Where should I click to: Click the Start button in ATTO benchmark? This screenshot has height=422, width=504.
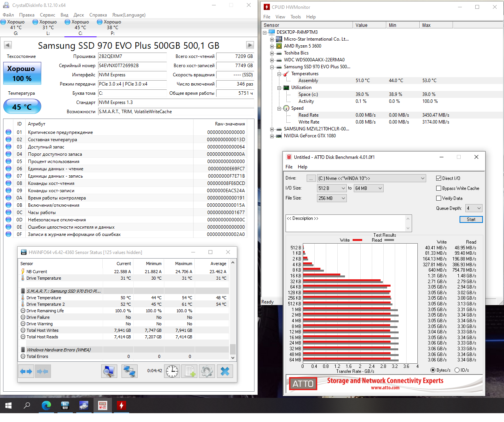click(471, 219)
